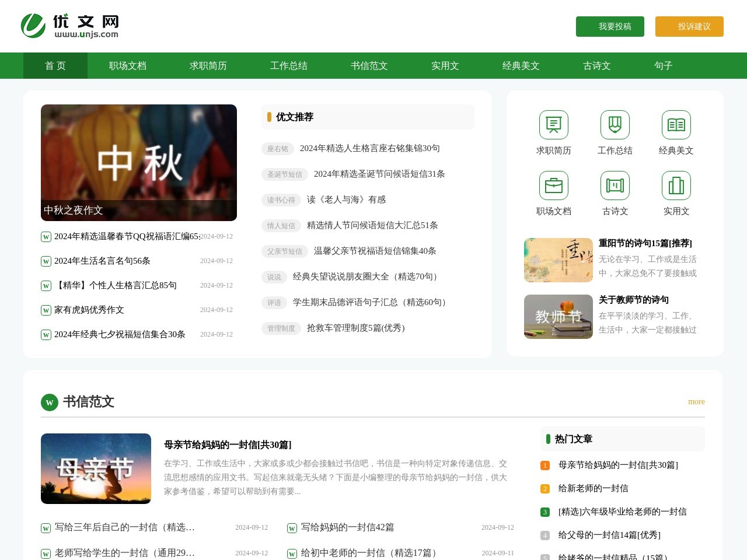Open 工作总结 navigation menu item
This screenshot has width=747, height=560.
pos(289,66)
